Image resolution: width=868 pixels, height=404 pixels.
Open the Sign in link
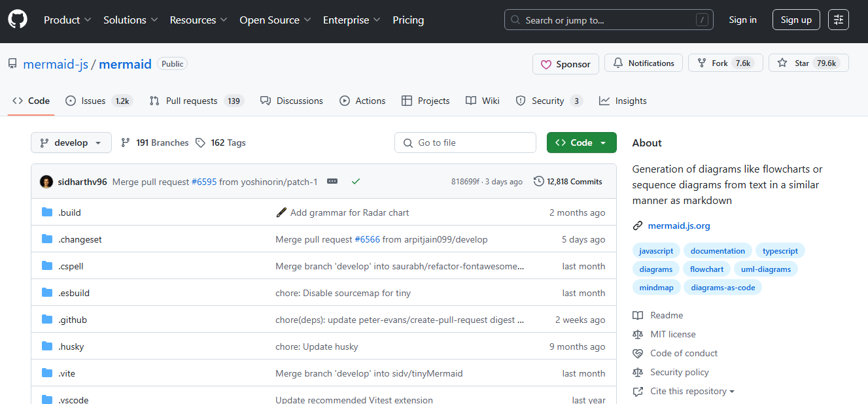click(x=742, y=20)
